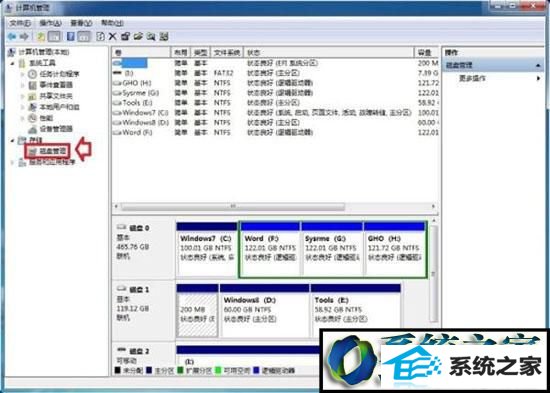Click the horizontal scrollbar of volume list

(232, 206)
